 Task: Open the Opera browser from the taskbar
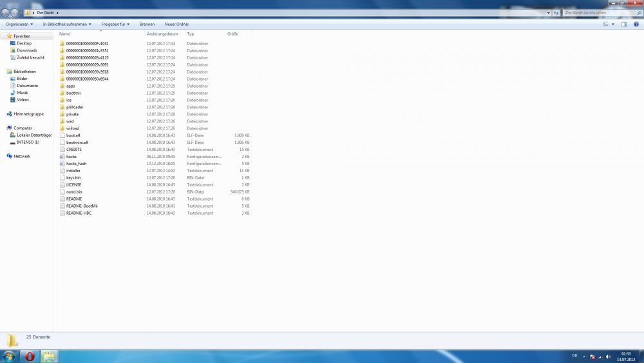click(30, 356)
